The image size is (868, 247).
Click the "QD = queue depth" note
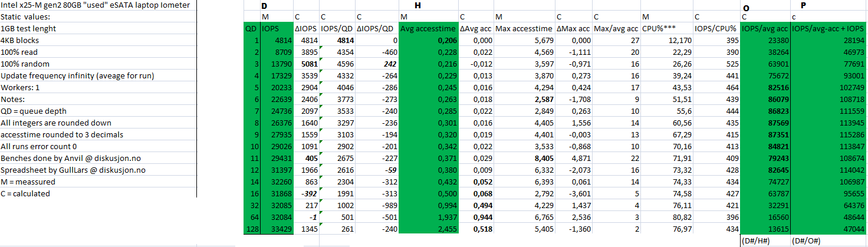coord(34,111)
